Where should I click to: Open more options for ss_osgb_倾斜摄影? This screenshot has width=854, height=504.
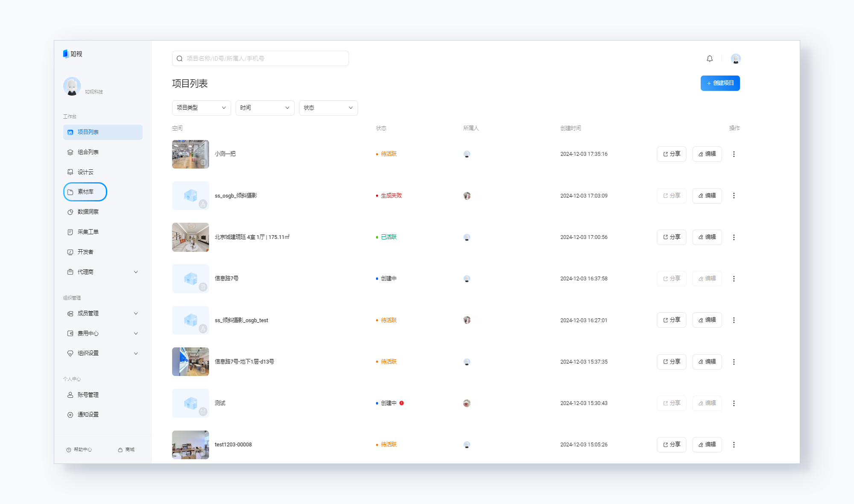[734, 195]
